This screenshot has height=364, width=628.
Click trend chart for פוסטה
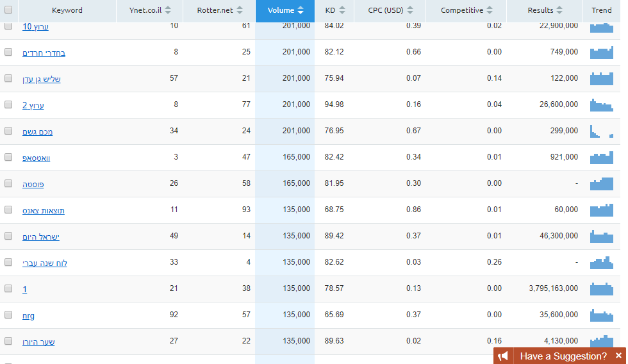click(x=602, y=184)
